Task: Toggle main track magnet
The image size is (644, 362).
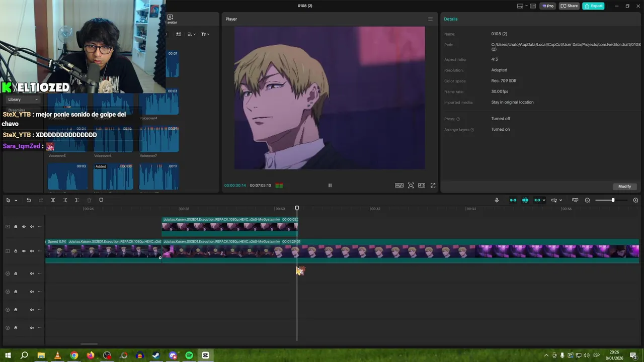Action: 513,200
